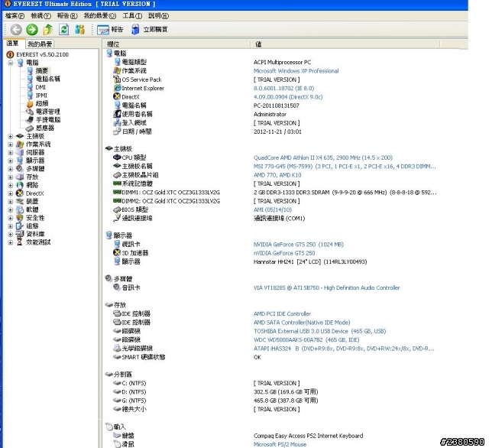489x448 pixels.
Task: Open QuadCore AMD Athlon II X4 635 link
Action: pyautogui.click(x=323, y=157)
